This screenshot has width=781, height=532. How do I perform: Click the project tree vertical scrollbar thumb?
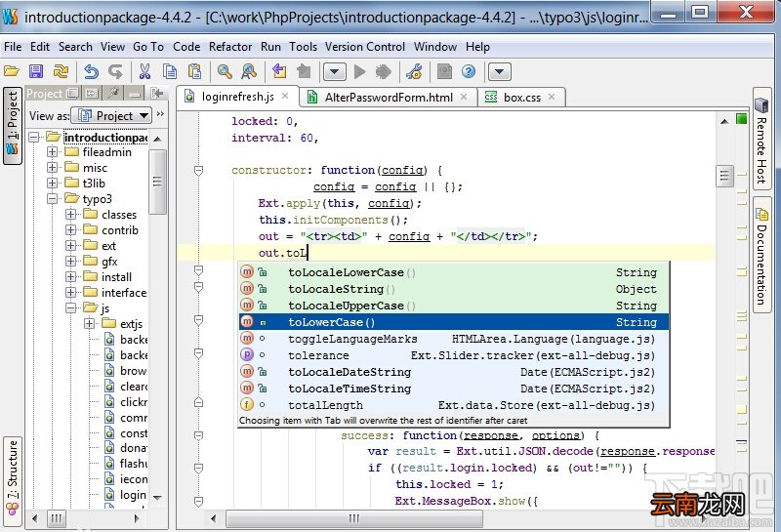tap(157, 182)
